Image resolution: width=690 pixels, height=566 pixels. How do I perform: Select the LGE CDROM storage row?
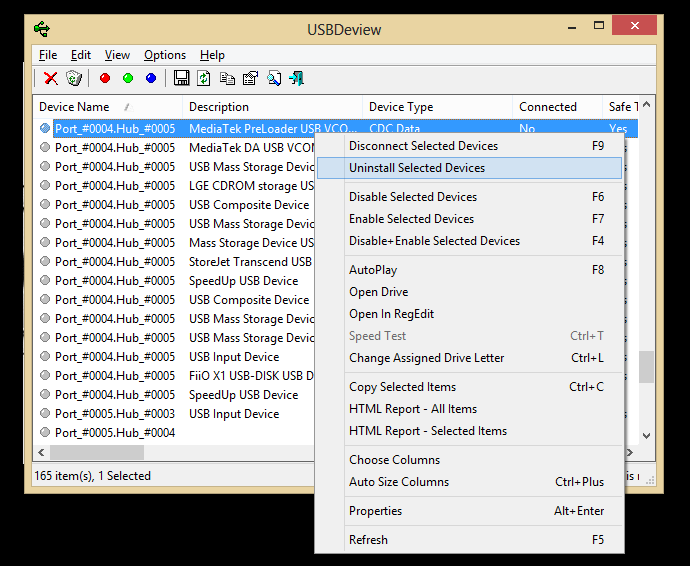pyautogui.click(x=174, y=186)
